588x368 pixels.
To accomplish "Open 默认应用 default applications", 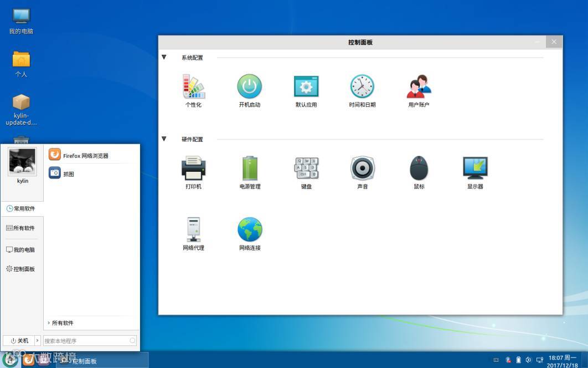I will point(306,91).
